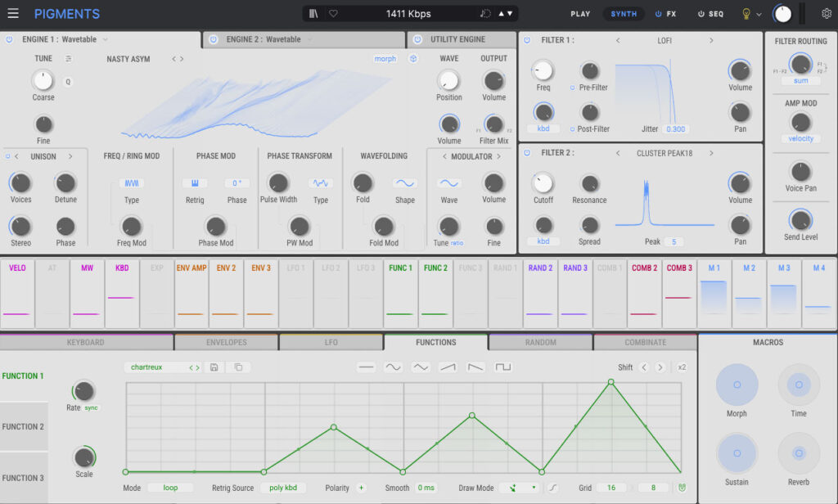Open the tune options icon next to TUNE
The width and height of the screenshot is (838, 504).
pyautogui.click(x=69, y=59)
